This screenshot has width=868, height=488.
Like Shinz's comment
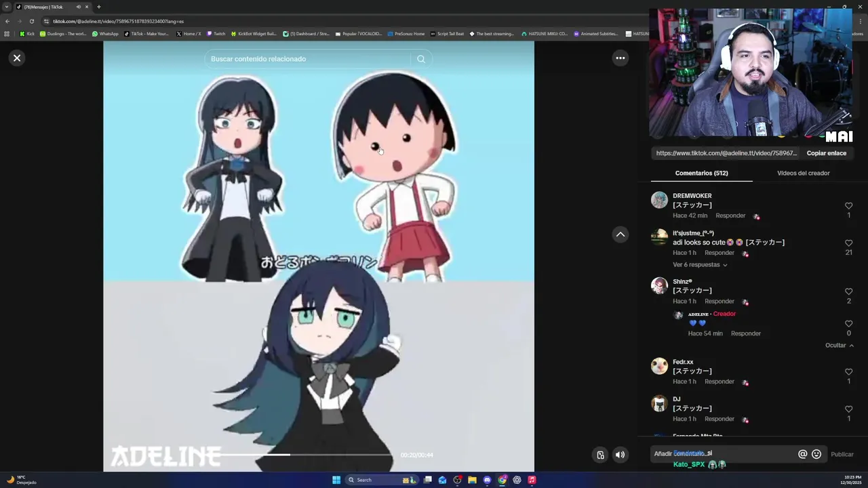pyautogui.click(x=848, y=291)
